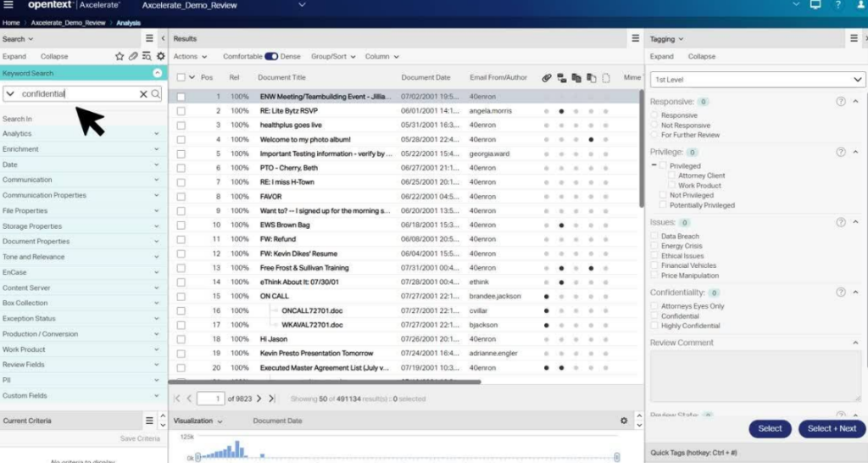Viewport: 868px width, 463px height.
Task: Open the Tagging panel hamburger menu
Action: tap(854, 38)
